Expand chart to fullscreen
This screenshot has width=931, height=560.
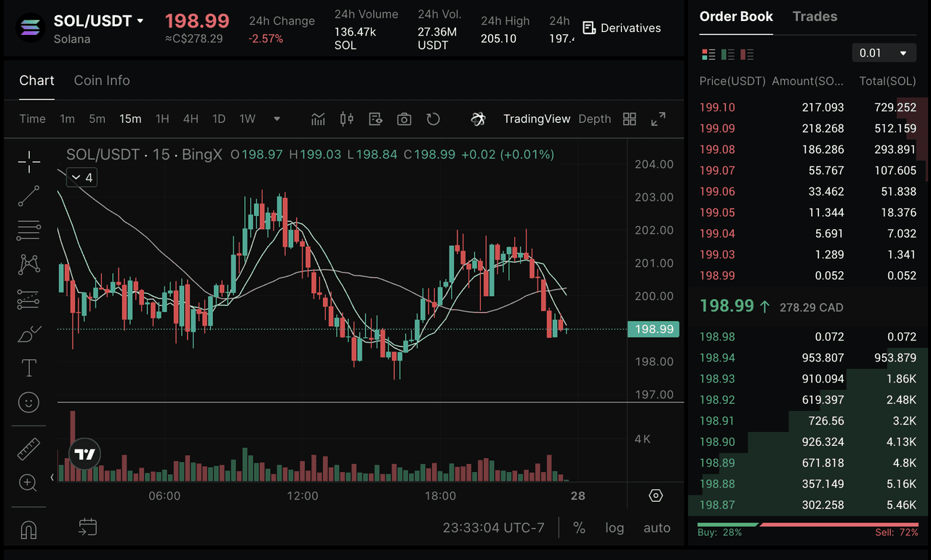pos(658,119)
